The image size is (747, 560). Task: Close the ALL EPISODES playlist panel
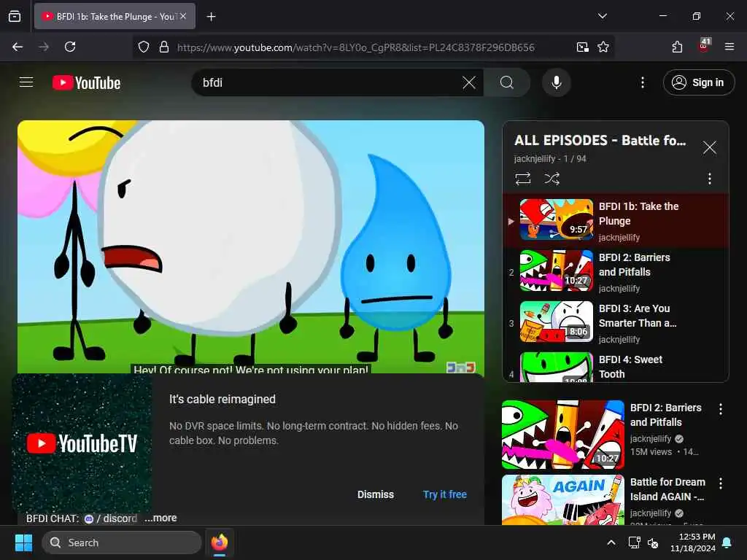pyautogui.click(x=709, y=147)
